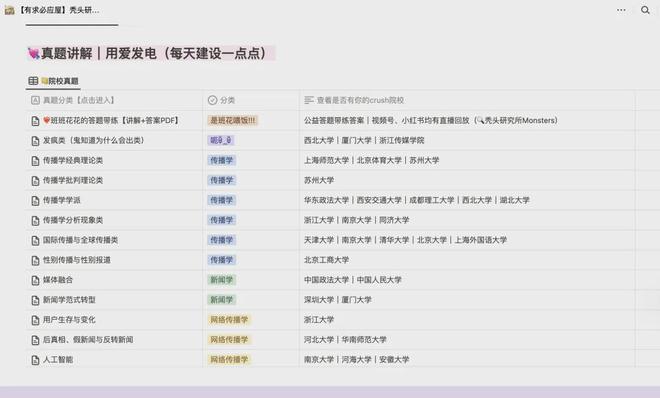Click 新闻学 tag in 新闻学范式转型 row
This screenshot has width=660, height=398.
pos(222,300)
